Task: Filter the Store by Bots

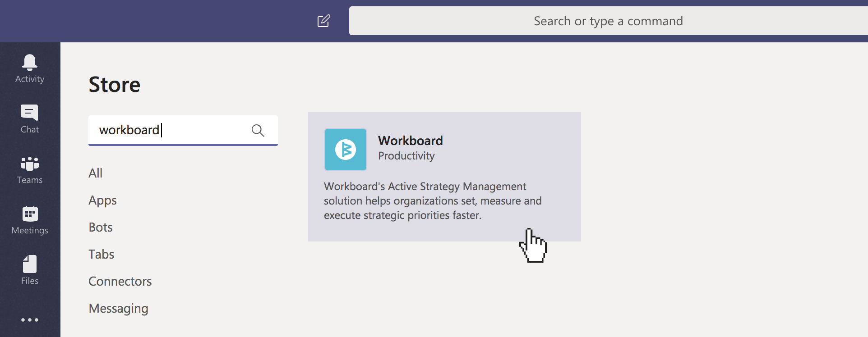Action: 101,227
